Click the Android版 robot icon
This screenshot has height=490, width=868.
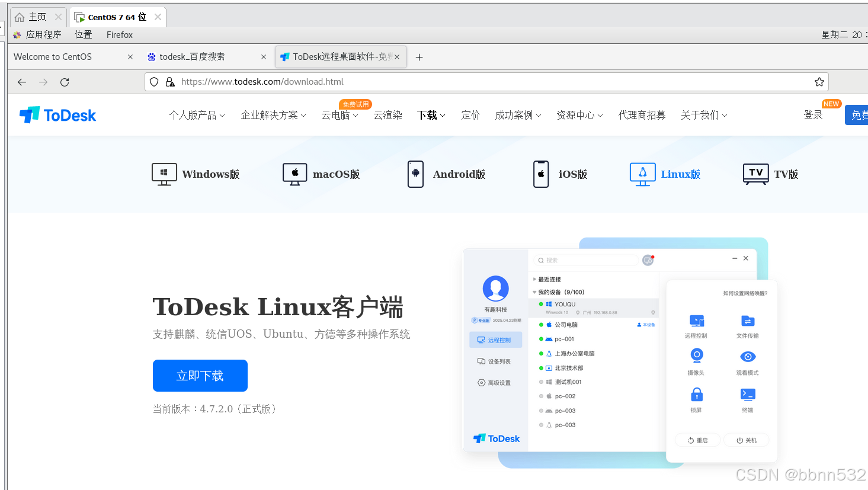click(415, 174)
